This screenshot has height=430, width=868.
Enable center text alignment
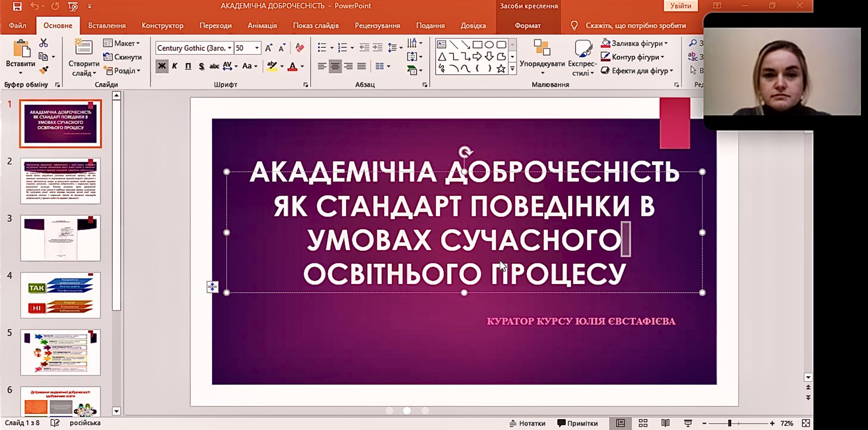tap(335, 66)
